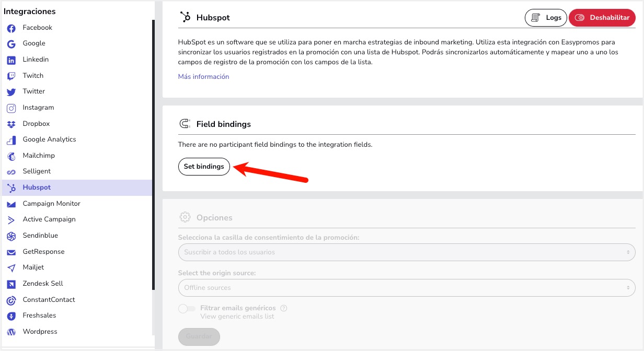
Task: Click the Zendesk Sell icon
Action: (x=11, y=284)
